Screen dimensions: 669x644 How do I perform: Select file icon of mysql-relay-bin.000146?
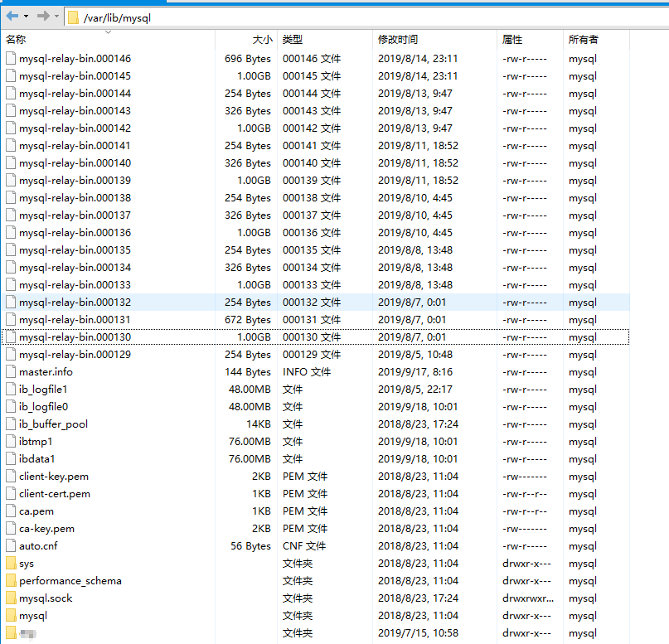(11, 58)
